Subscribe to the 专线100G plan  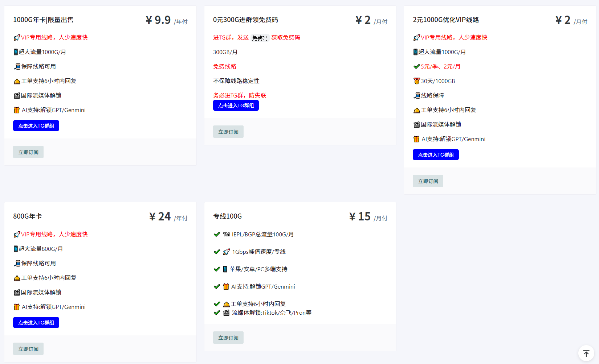(228, 338)
